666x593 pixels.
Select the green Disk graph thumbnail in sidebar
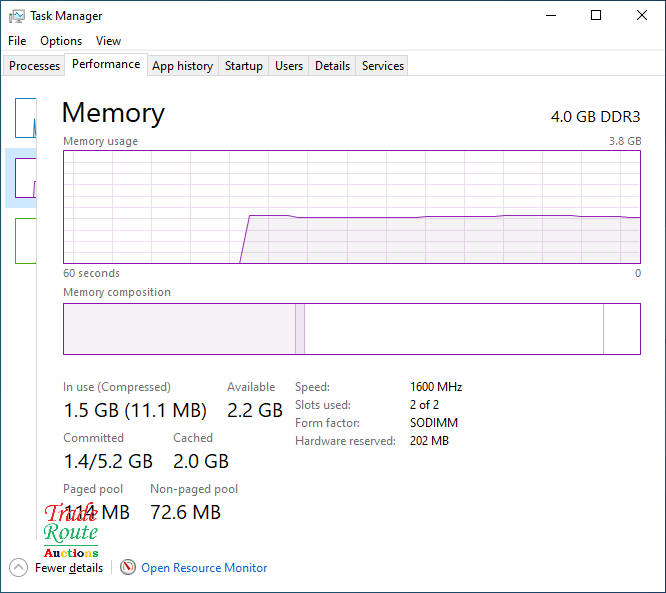click(26, 240)
